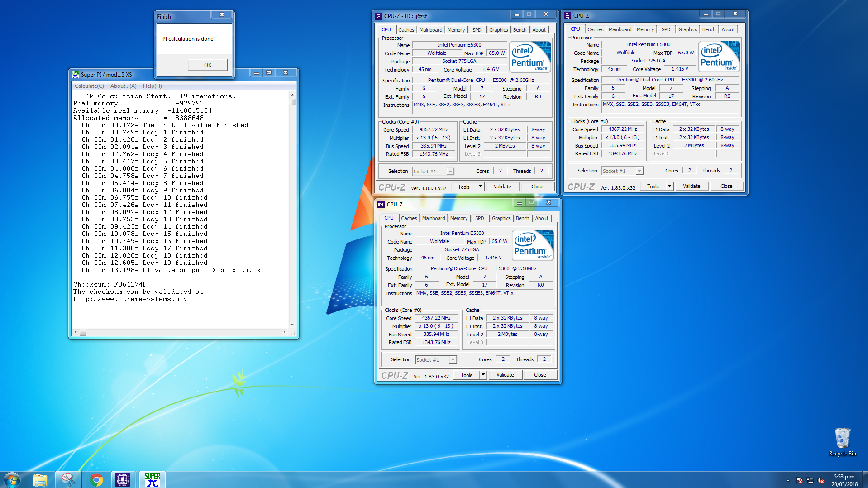Open SPD tab in upper-right CPU-Z window
Image resolution: width=868 pixels, height=488 pixels.
coord(666,29)
